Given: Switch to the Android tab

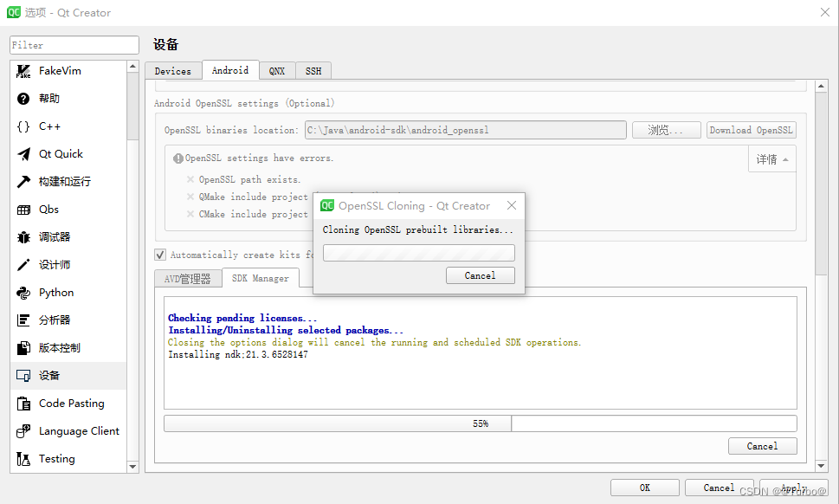Looking at the screenshot, I should point(230,70).
